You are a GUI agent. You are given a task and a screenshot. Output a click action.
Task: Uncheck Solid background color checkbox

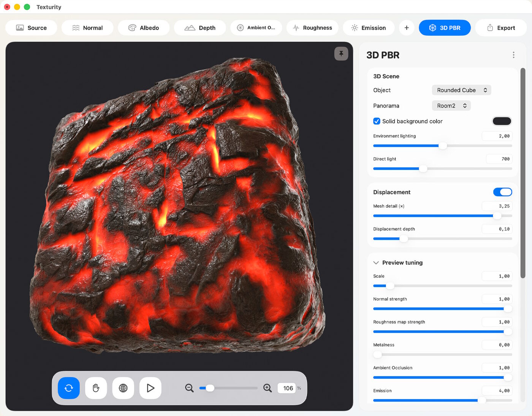pos(377,121)
